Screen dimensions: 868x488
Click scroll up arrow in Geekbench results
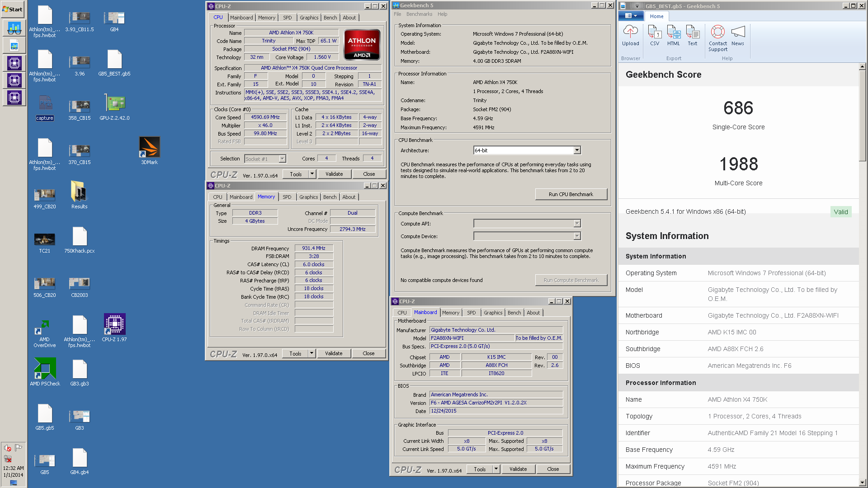[x=862, y=66]
